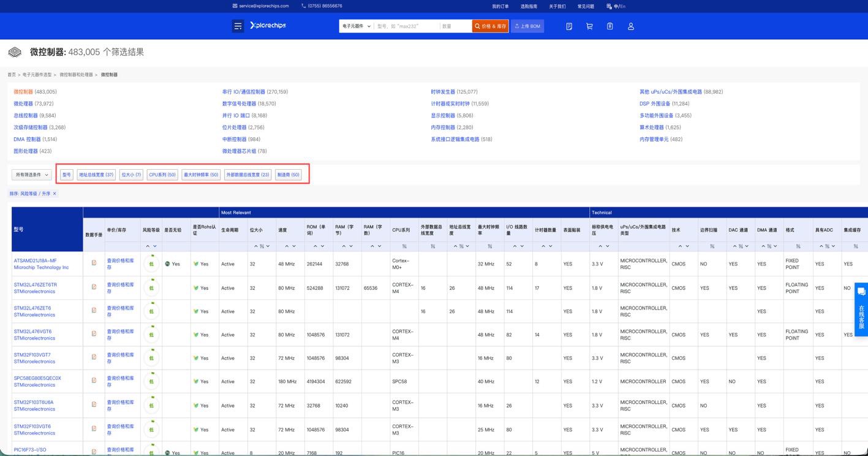The image size is (868, 456).
Task: Open 我的订单 in the top bar
Action: 500,6
